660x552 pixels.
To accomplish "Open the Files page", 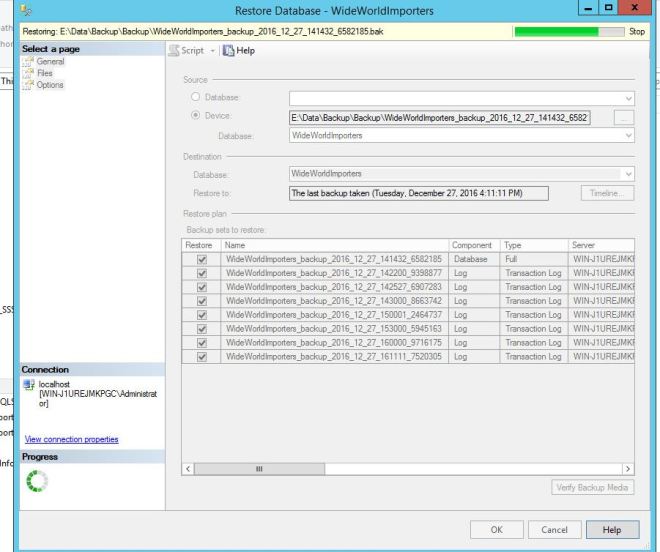I will point(45,73).
